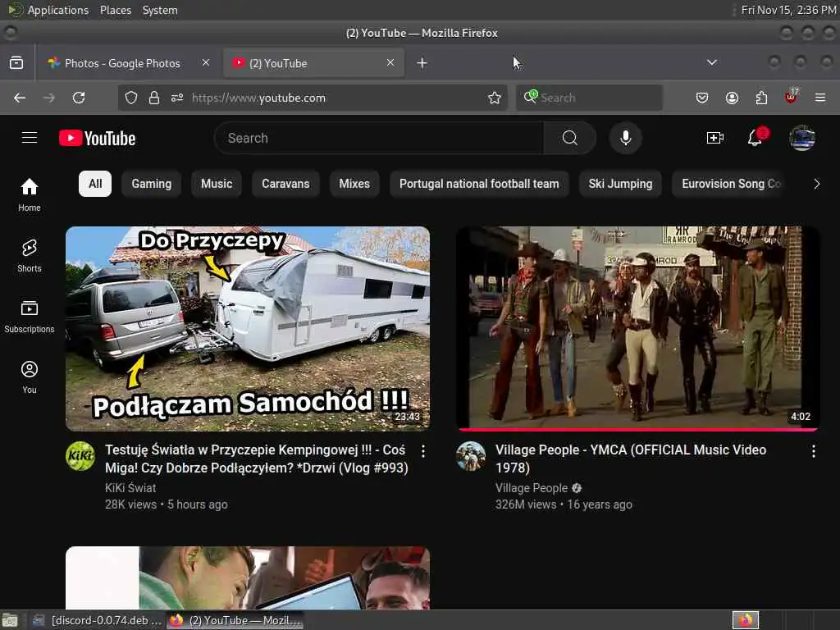Filter videos by Caravans
This screenshot has height=630, width=840.
click(x=285, y=184)
